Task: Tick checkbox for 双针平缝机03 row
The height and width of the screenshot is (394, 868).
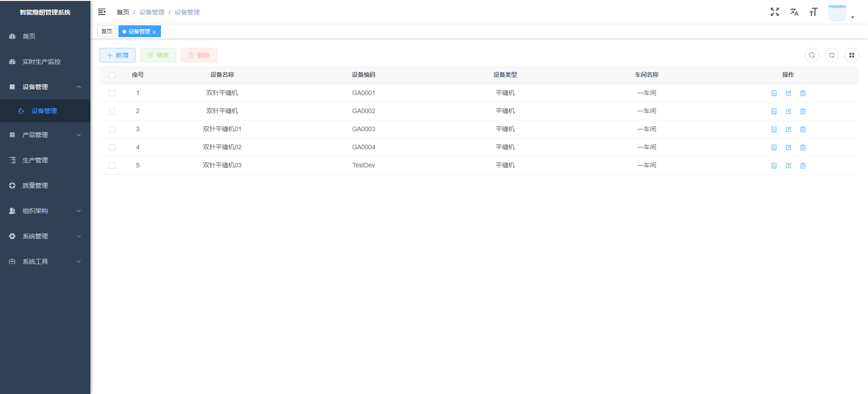Action: tap(112, 166)
